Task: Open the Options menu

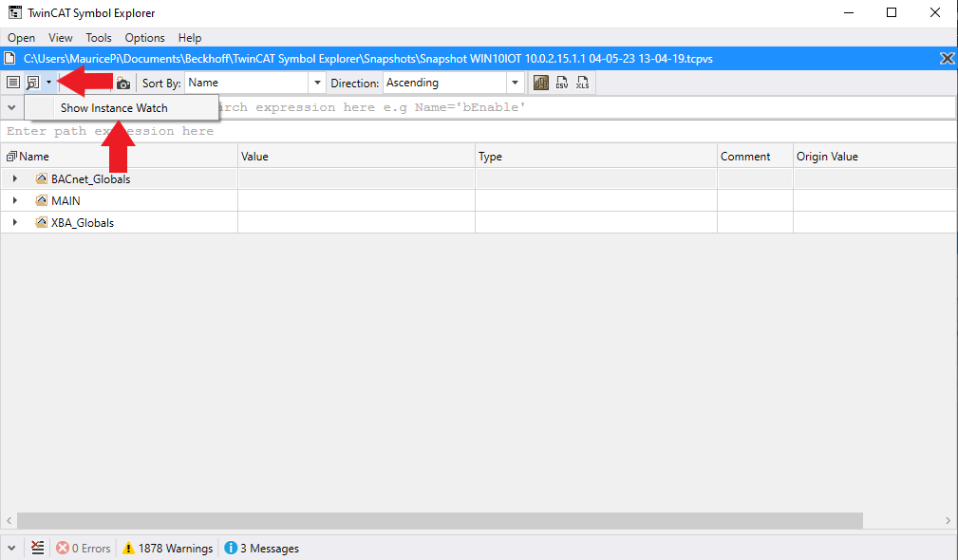Action: [145, 38]
